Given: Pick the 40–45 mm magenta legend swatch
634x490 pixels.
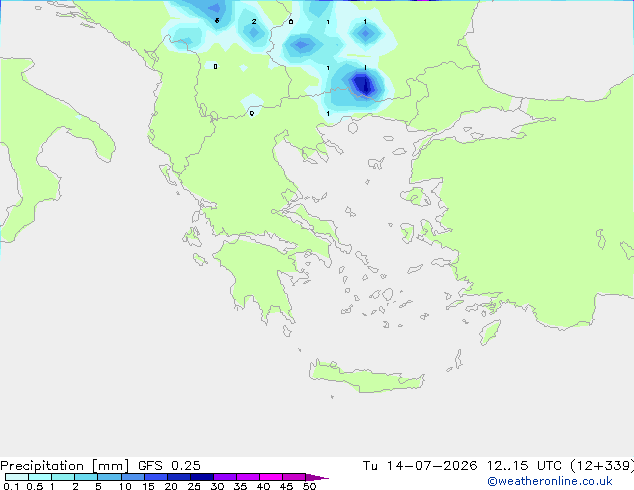Looking at the screenshot, I should [271, 477].
